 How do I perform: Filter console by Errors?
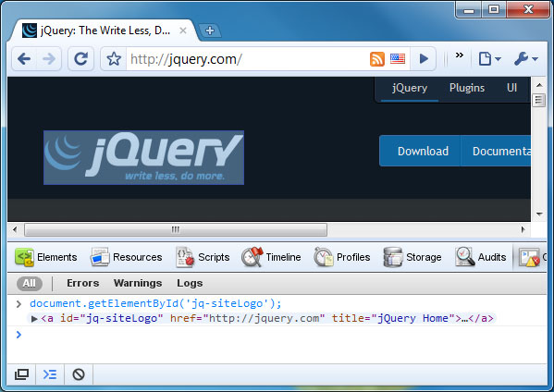click(x=82, y=283)
